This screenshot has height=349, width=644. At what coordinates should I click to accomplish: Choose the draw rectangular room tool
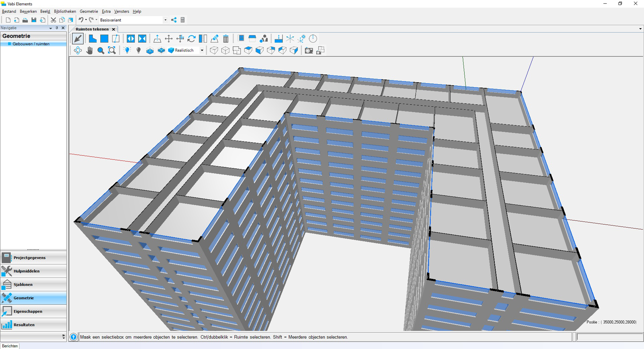tap(104, 39)
